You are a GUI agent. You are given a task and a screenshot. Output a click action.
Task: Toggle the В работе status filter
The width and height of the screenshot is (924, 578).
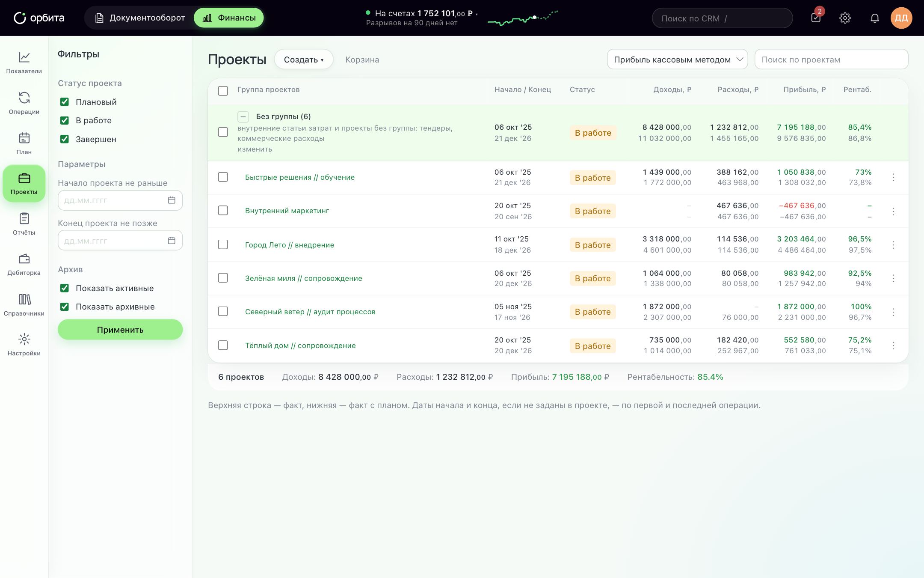(65, 120)
